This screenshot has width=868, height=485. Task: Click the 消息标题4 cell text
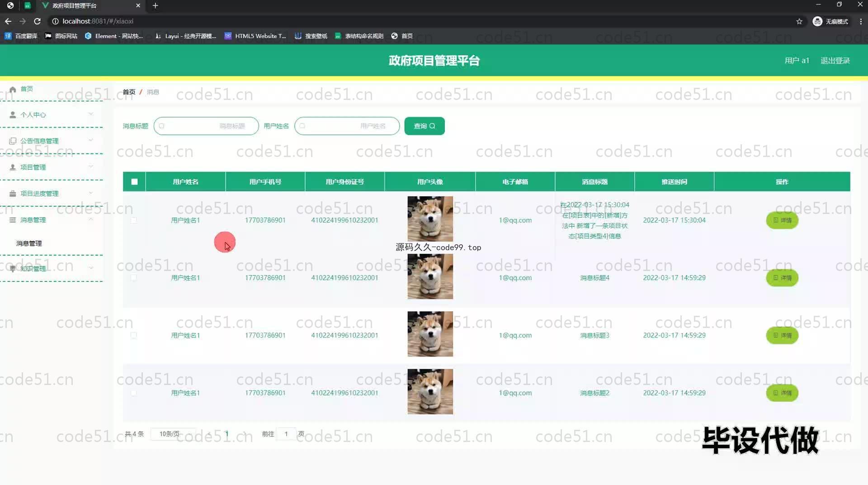coord(594,278)
